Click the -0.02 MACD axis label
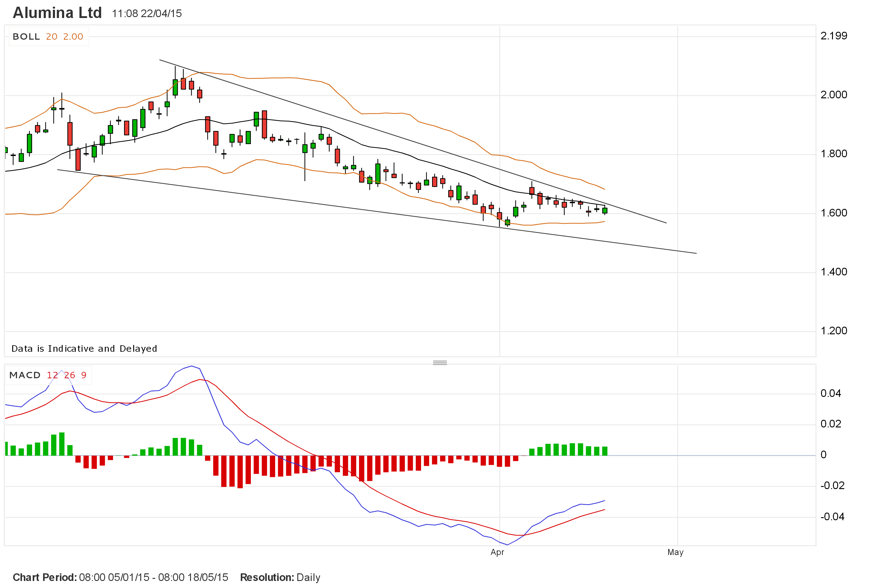The width and height of the screenshot is (880, 588). [832, 486]
